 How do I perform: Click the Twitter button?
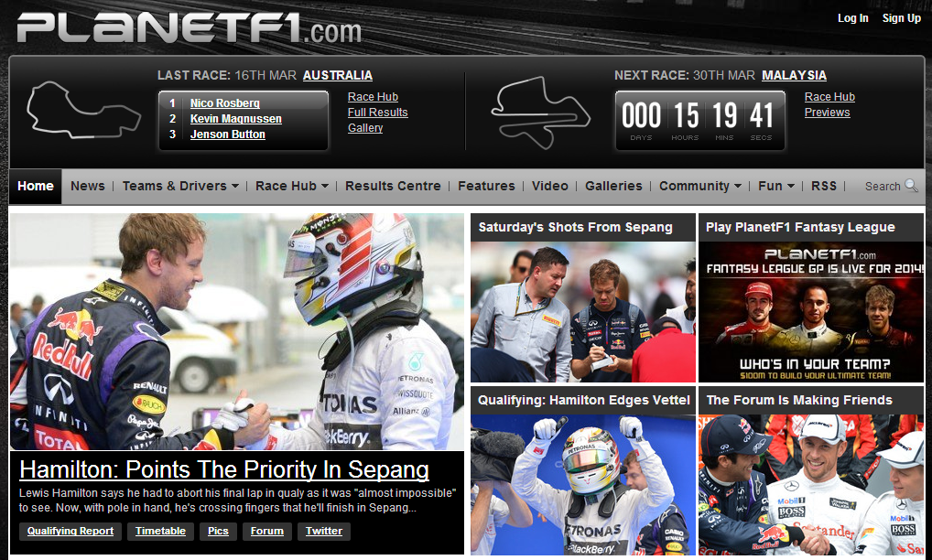click(x=324, y=531)
